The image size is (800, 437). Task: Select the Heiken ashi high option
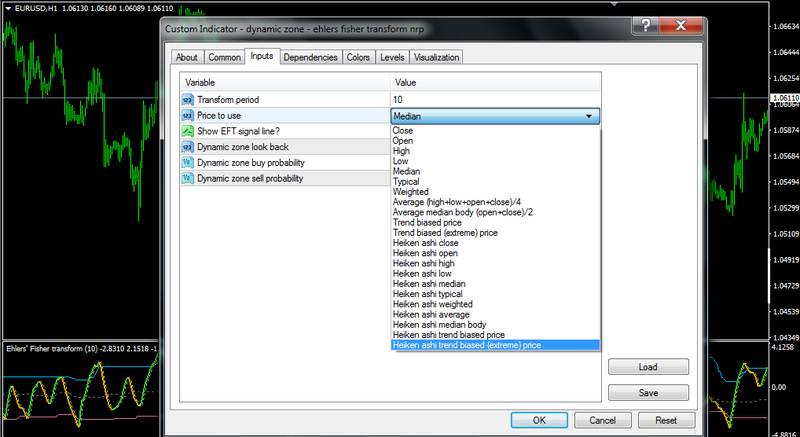(x=495, y=263)
